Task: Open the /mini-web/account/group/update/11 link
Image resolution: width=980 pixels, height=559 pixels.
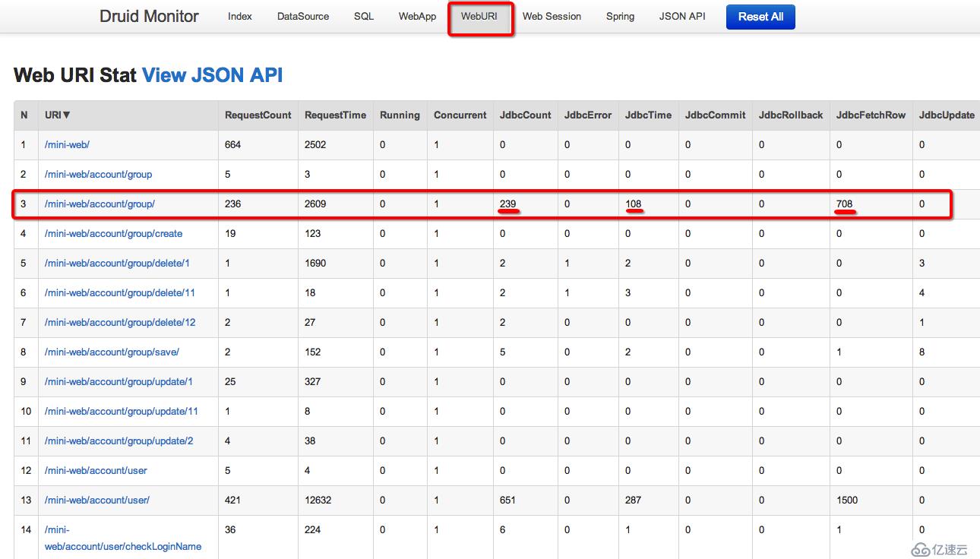Action: pyautogui.click(x=122, y=411)
